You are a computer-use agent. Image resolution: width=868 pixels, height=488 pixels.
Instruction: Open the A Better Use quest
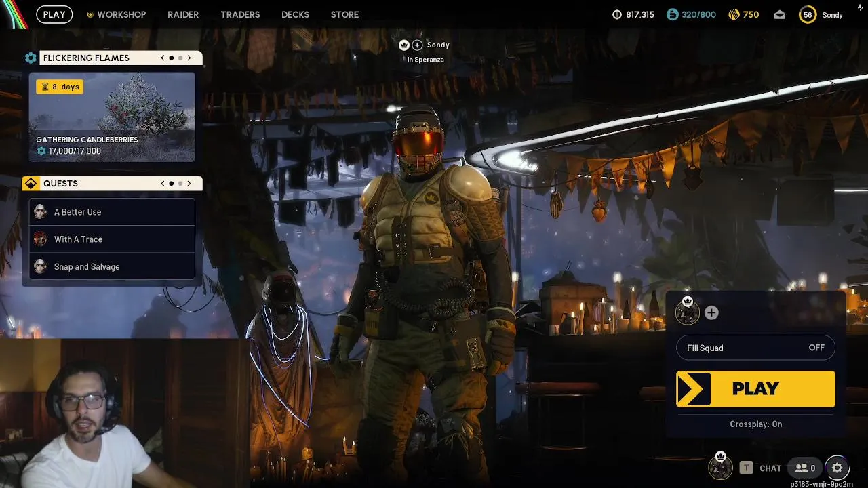click(112, 212)
